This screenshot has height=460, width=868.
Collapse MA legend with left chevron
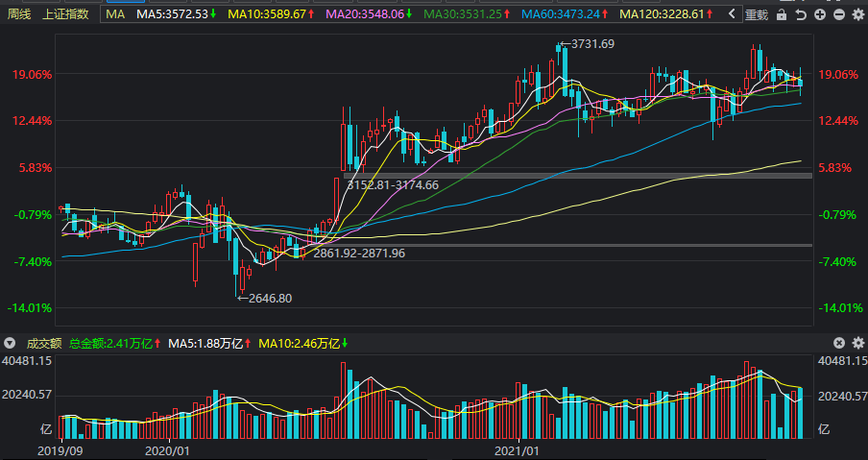click(731, 15)
